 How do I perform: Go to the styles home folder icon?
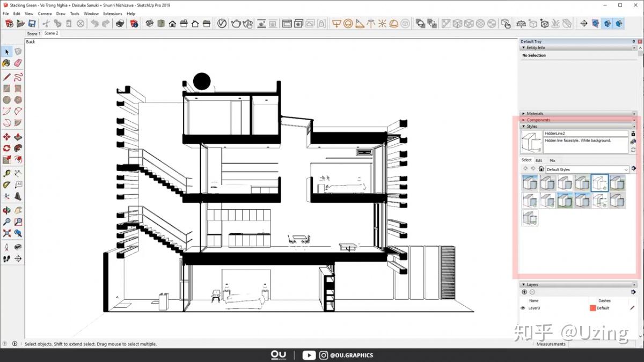541,169
